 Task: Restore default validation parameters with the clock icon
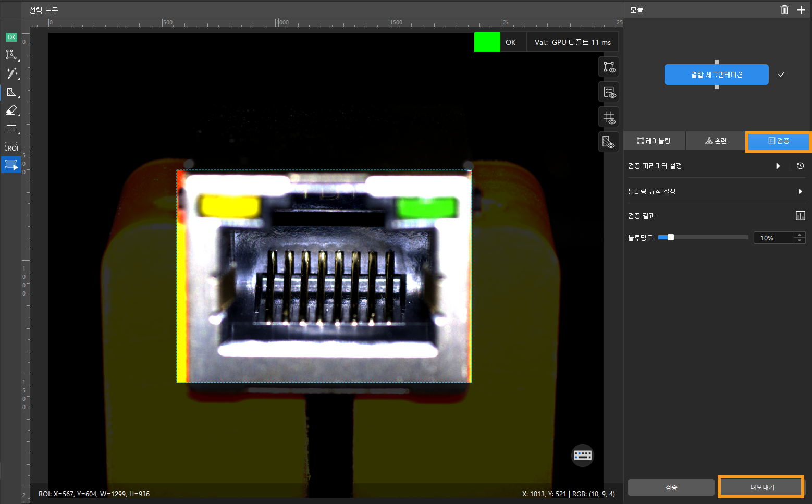coord(801,166)
